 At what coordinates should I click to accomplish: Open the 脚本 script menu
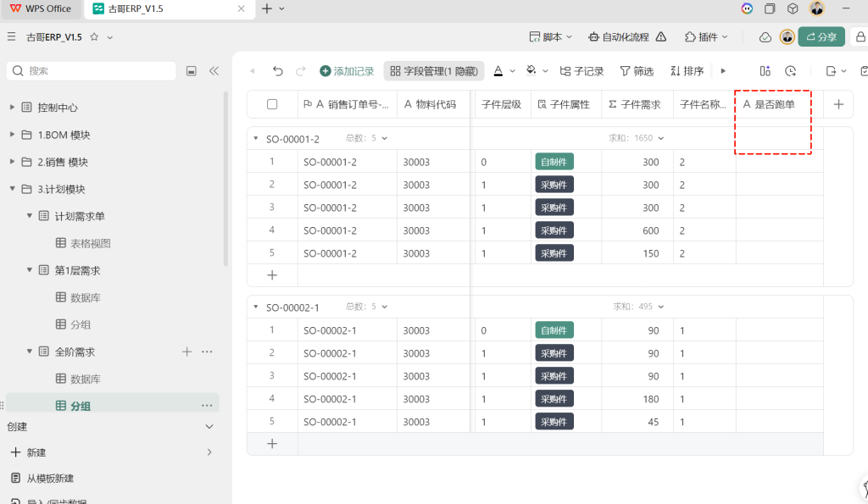pyautogui.click(x=551, y=37)
